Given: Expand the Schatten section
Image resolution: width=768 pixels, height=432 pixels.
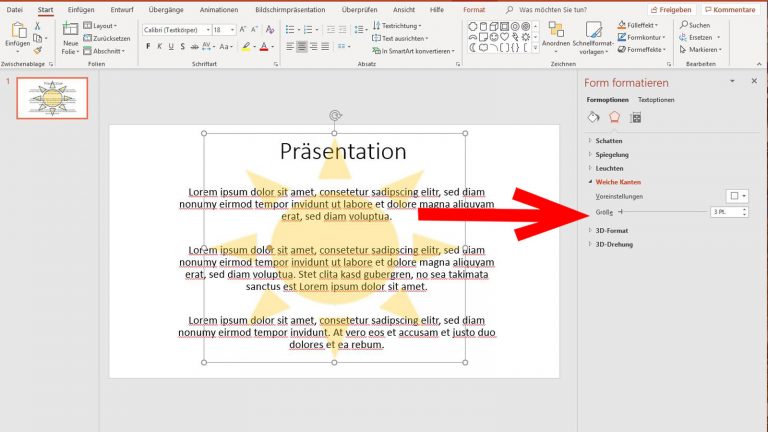Looking at the screenshot, I should [609, 141].
